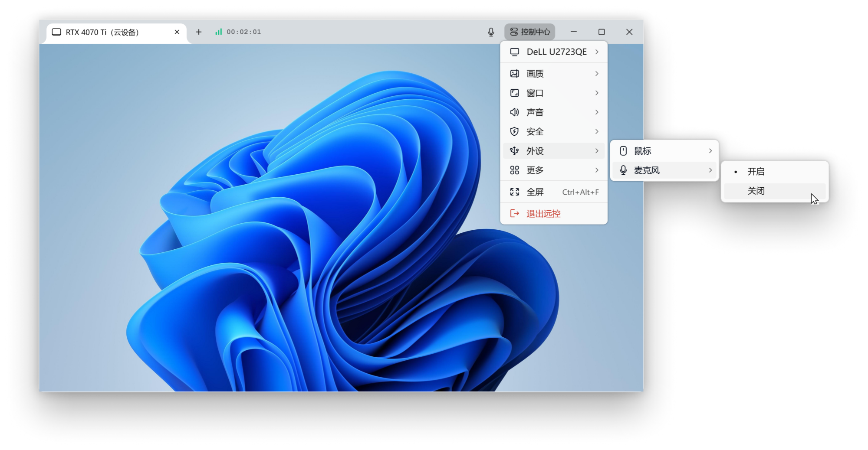Expand the 窗口 submenu chevron
This screenshot has height=450, width=868.
[597, 93]
